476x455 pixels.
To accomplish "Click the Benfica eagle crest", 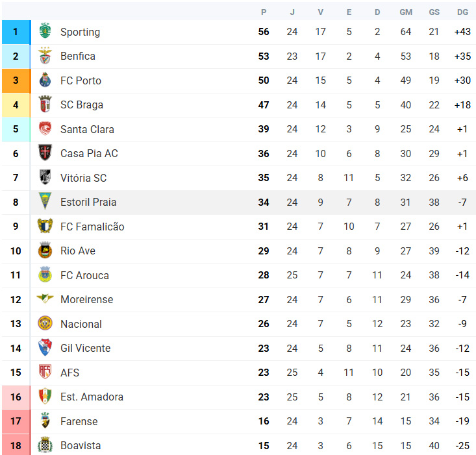I will [x=45, y=56].
